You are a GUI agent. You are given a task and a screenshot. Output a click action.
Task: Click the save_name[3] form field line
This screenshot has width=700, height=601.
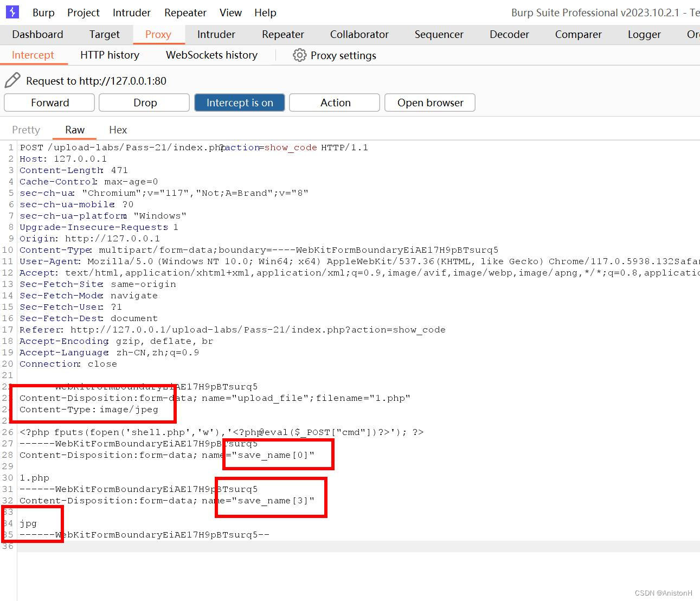167,501
